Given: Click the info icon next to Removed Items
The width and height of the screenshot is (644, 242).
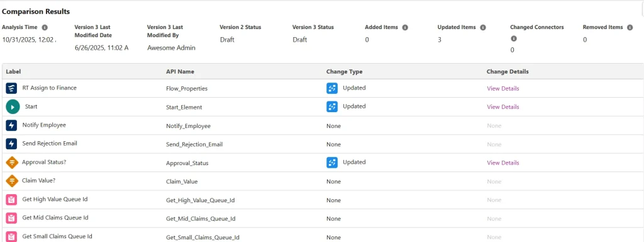Looking at the screenshot, I should click(630, 28).
